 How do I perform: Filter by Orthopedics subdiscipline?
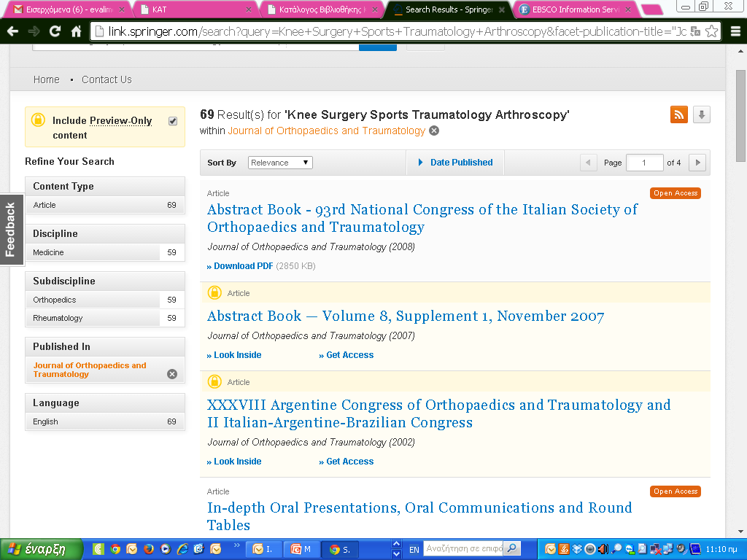pyautogui.click(x=105, y=300)
